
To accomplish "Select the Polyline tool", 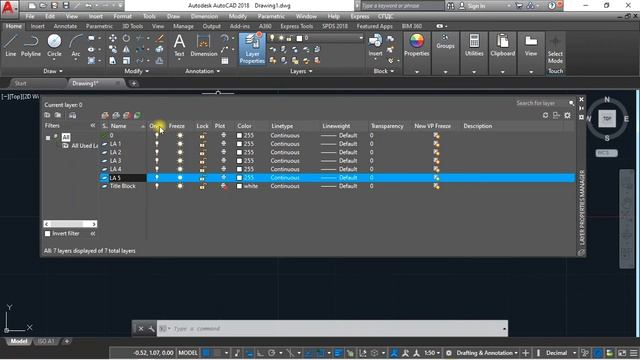I will pyautogui.click(x=31, y=45).
